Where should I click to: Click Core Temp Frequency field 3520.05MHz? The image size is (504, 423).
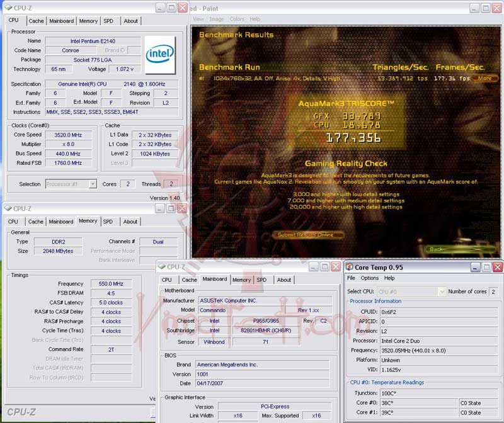438,351
